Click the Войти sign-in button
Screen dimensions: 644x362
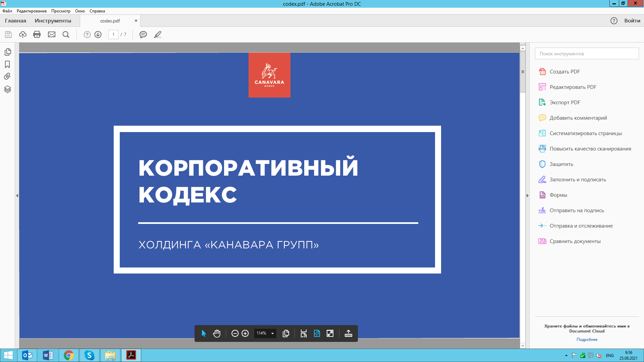tap(632, 21)
